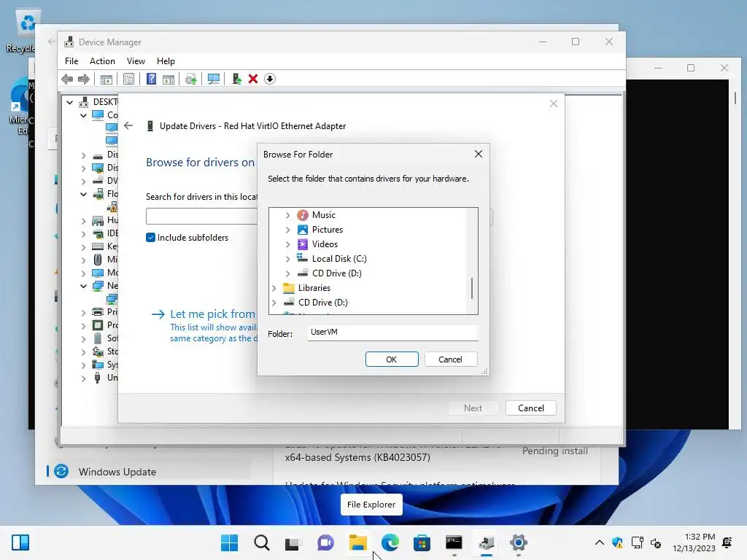Open the Start menu
This screenshot has height=560, width=747.
click(x=229, y=542)
